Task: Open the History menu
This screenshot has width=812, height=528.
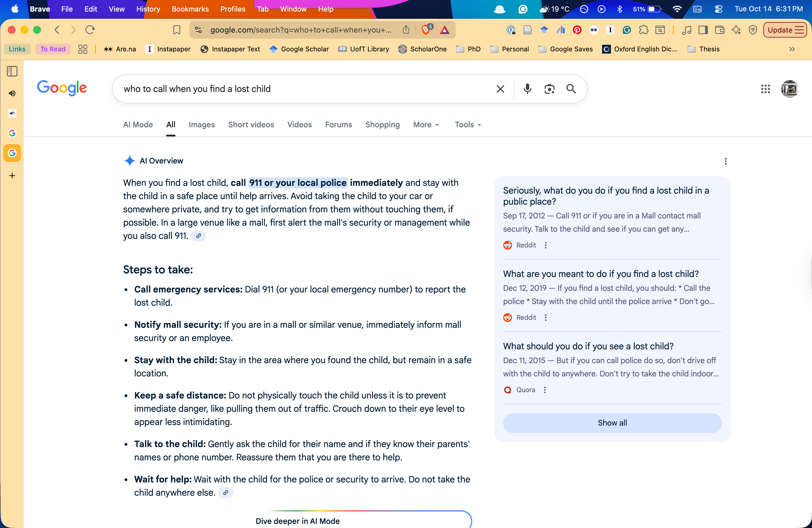Action: (x=148, y=9)
